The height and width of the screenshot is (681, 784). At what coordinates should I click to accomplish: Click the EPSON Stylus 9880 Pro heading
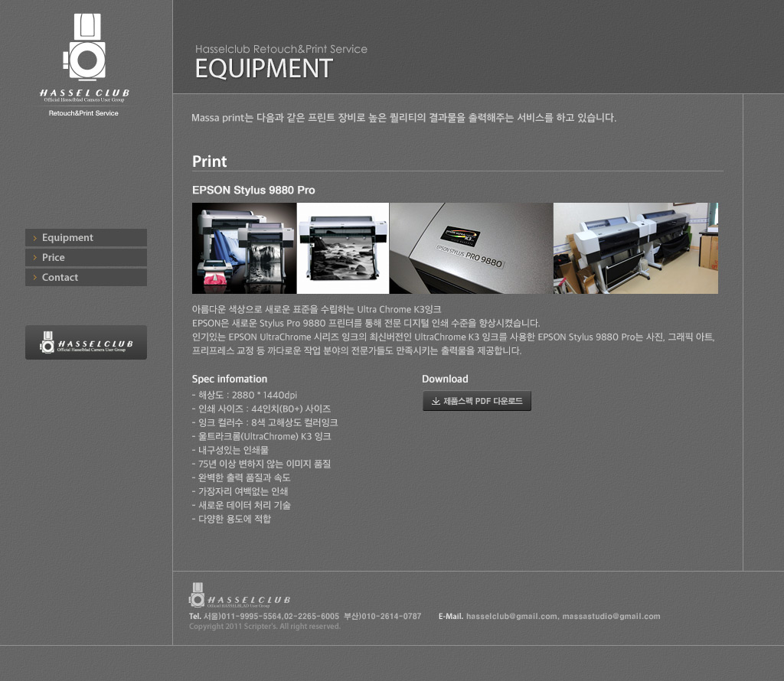click(x=253, y=190)
